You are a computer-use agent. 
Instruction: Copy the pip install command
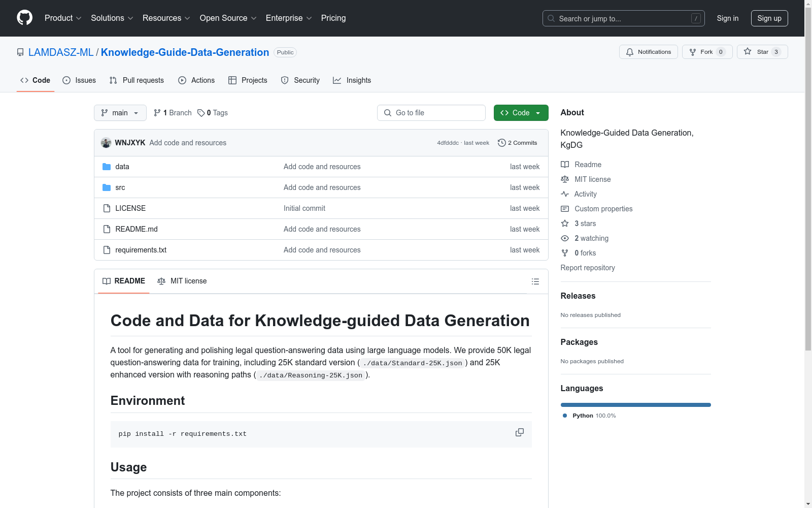tap(519, 432)
